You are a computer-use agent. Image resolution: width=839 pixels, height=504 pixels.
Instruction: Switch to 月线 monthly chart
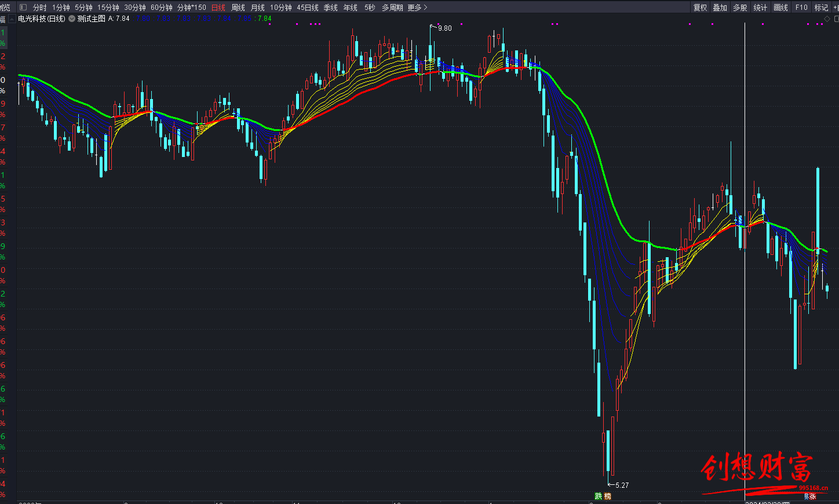258,8
